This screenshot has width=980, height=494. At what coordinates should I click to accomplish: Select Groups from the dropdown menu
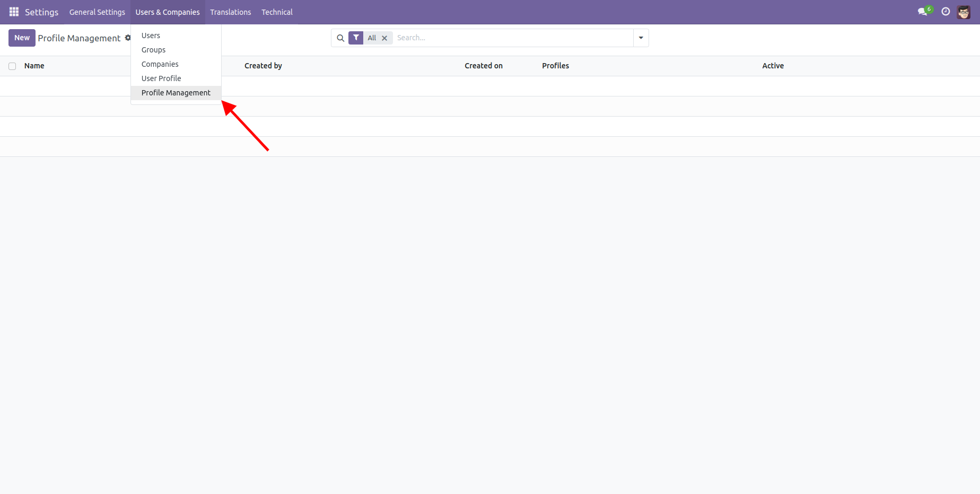(x=153, y=50)
